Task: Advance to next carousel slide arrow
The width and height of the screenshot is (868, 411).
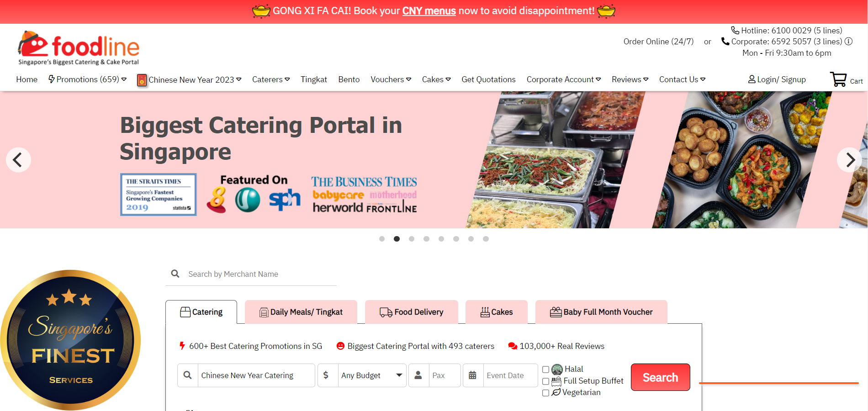Action: tap(849, 160)
